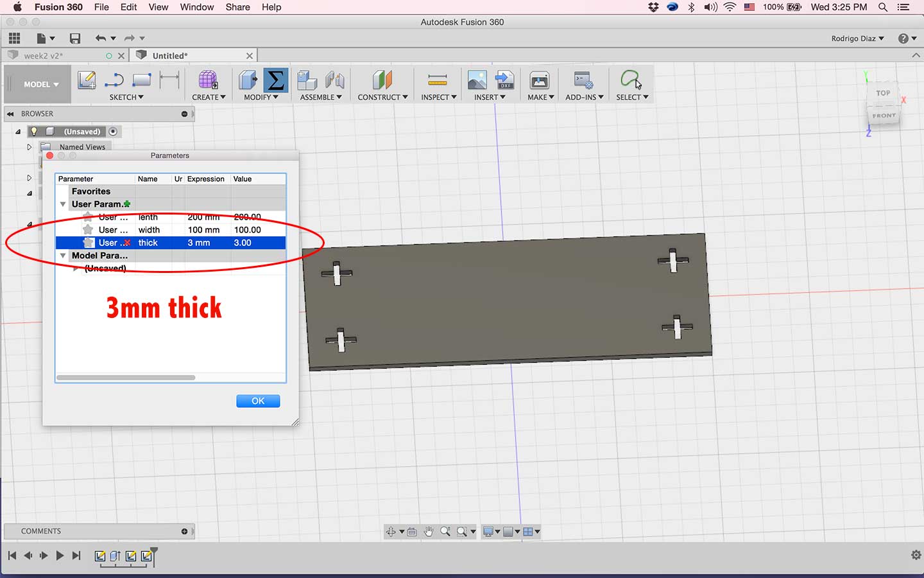
Task: Click the Pan hand icon
Action: coord(429,531)
